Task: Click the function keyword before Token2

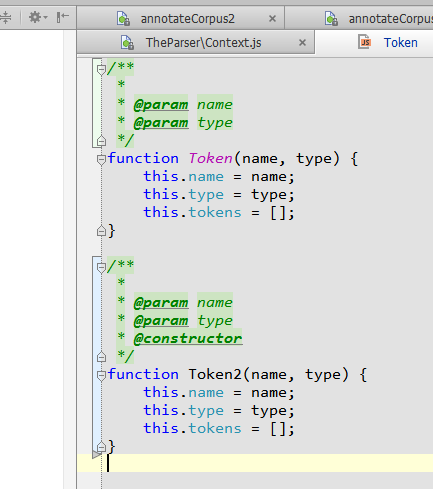Action: click(143, 374)
